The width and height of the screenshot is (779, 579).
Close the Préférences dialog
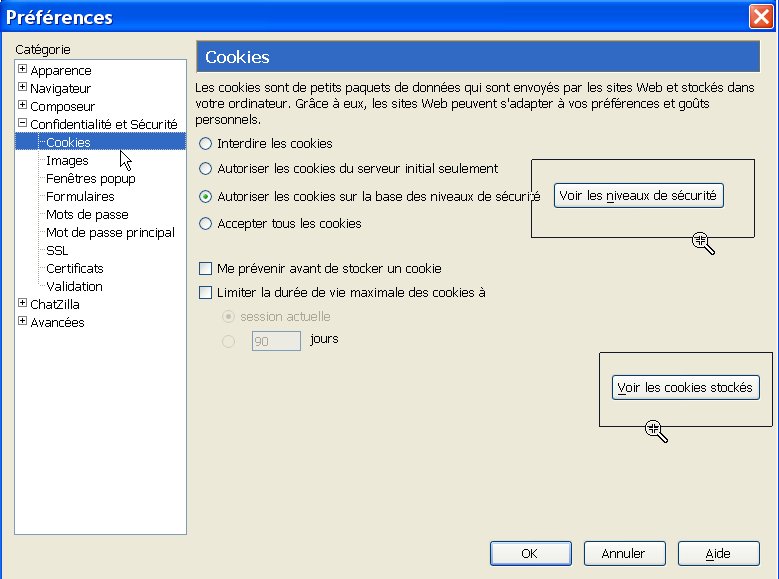(761, 16)
